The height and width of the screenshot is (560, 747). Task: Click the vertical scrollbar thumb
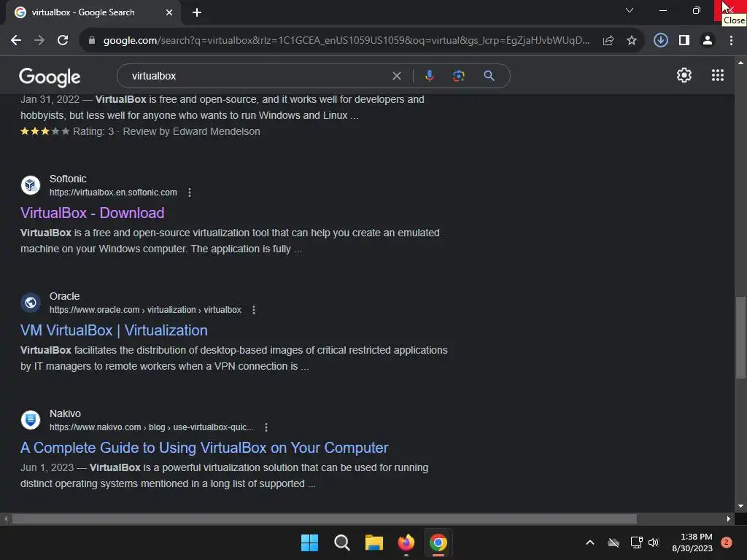[740, 337]
